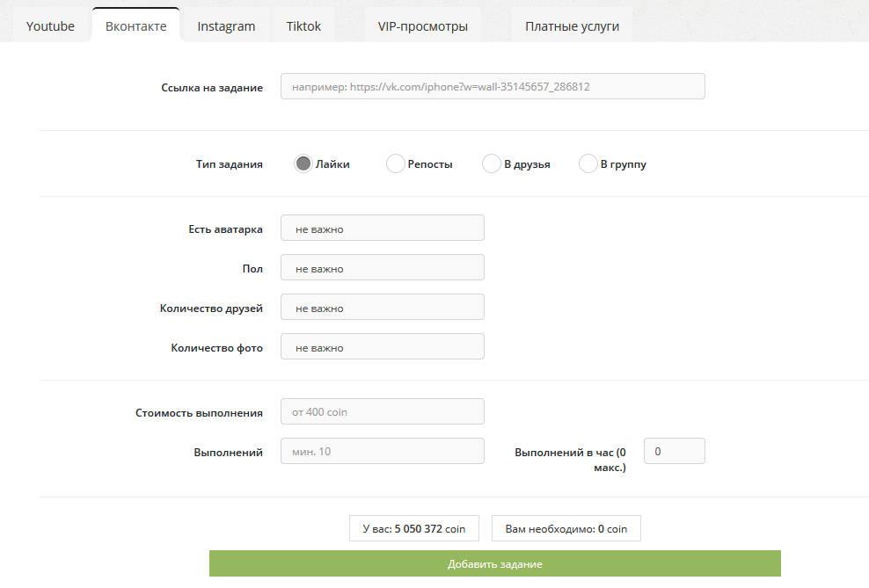This screenshot has height=588, width=869.
Task: Click the Ссылка на задание label
Action: 212,88
